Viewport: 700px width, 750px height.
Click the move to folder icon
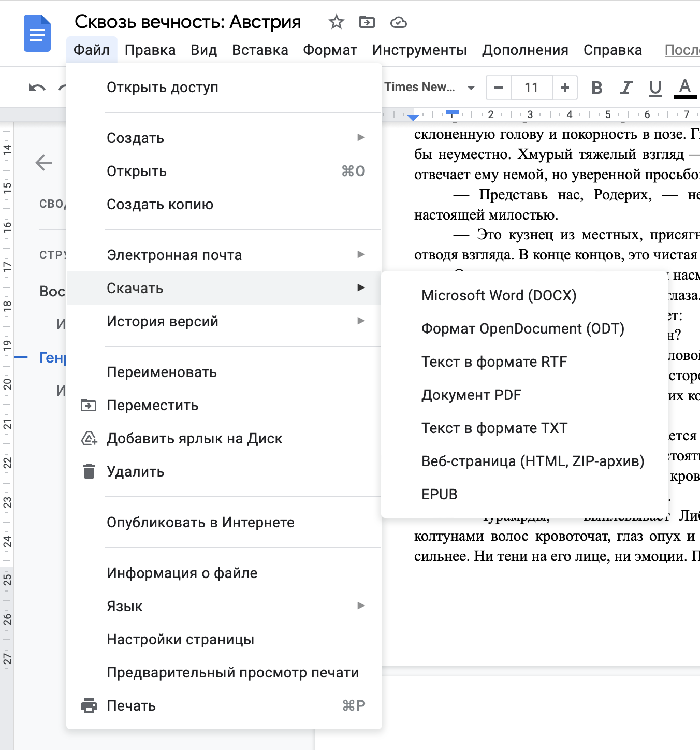click(x=367, y=22)
